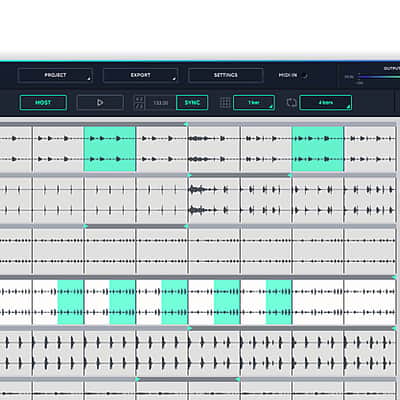Image resolution: width=400 pixels, height=400 pixels.
Task: Select last teal slice in fourth track
Action: pos(279,302)
